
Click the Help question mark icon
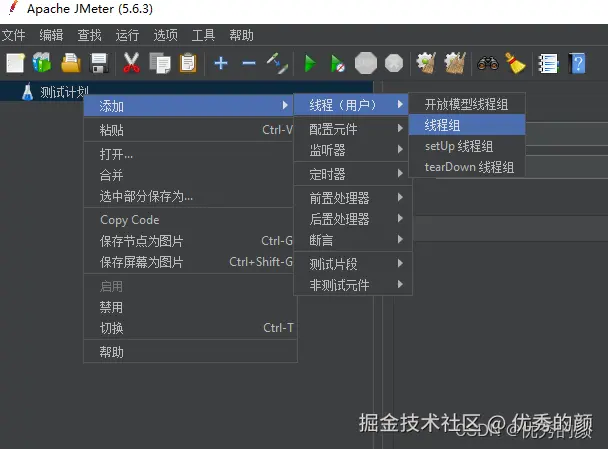[x=577, y=63]
